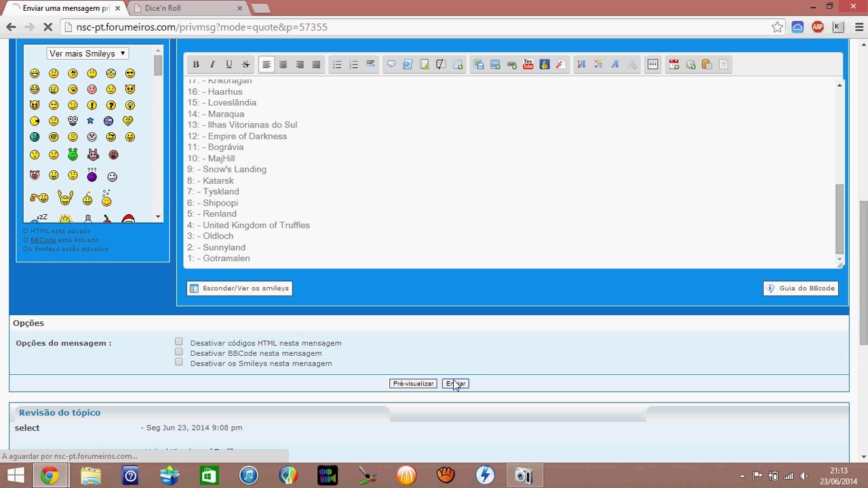Image resolution: width=868 pixels, height=488 pixels.
Task: Insert a table via toolbar
Action: tap(458, 64)
